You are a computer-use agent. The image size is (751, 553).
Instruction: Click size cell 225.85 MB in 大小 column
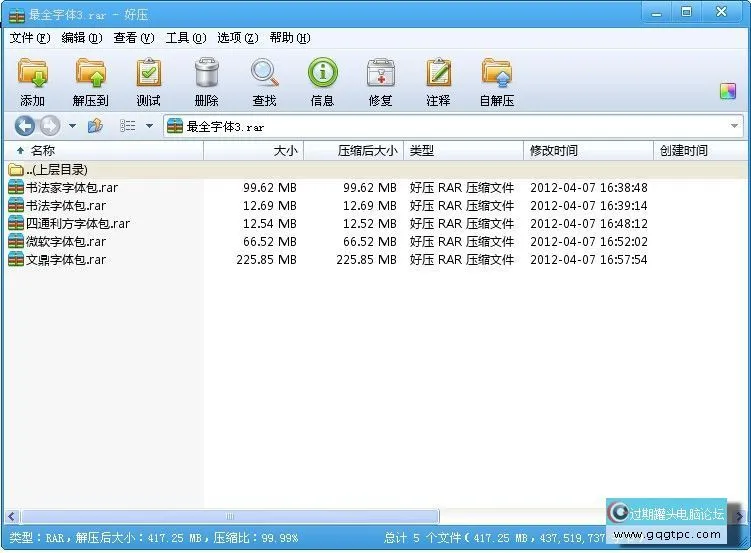266,260
